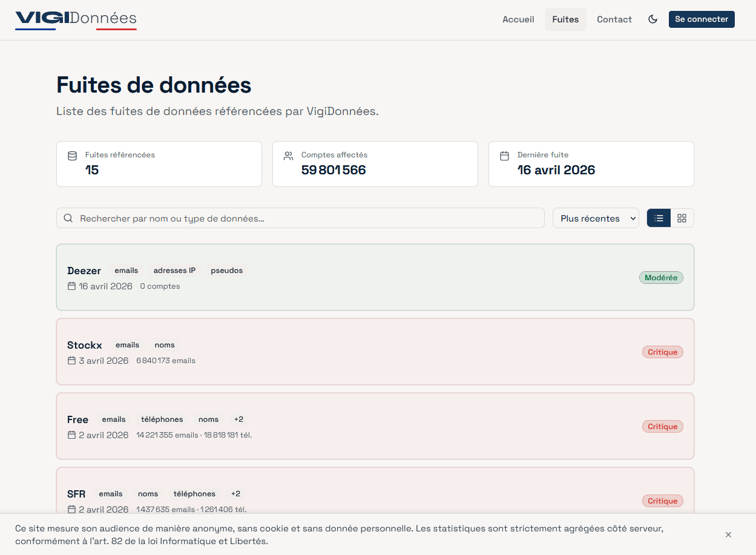Click the Critique badge on SFR
The width and height of the screenshot is (756, 555).
coord(663,501)
